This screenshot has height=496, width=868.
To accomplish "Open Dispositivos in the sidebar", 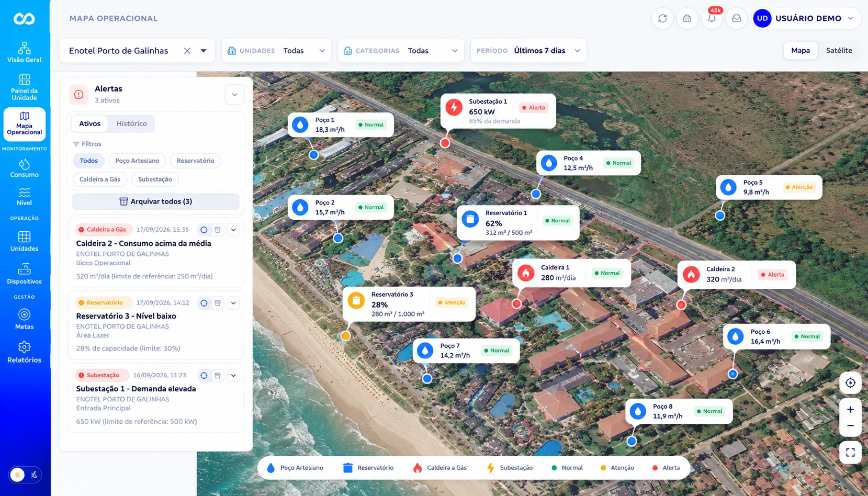I will [x=24, y=274].
